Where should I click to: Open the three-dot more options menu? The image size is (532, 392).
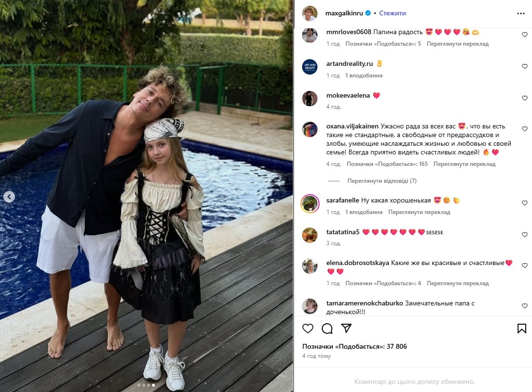[521, 13]
